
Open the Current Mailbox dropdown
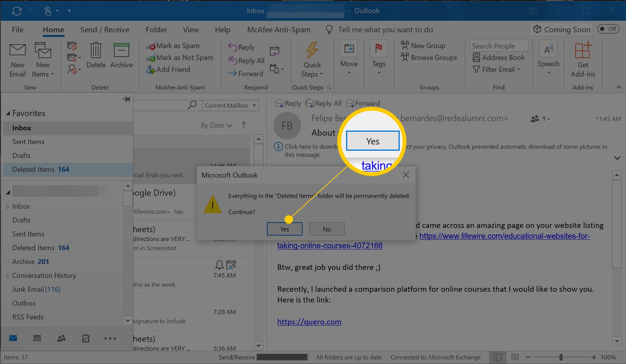231,105
